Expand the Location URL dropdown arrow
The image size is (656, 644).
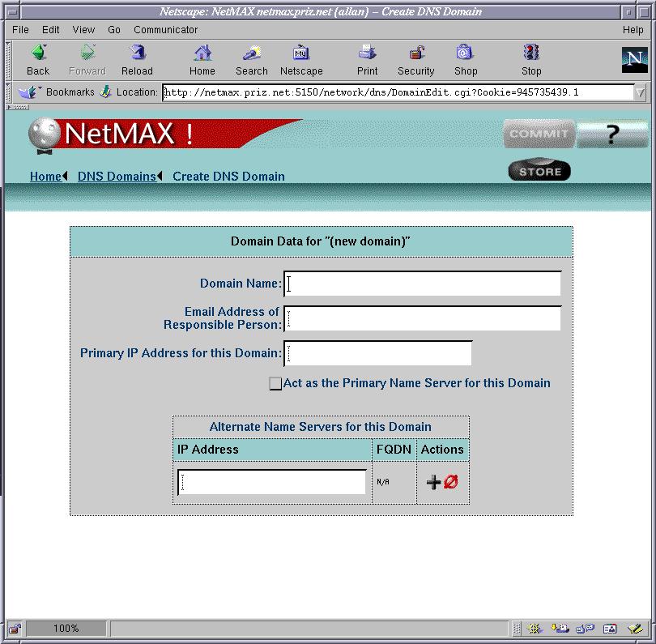pyautogui.click(x=641, y=92)
